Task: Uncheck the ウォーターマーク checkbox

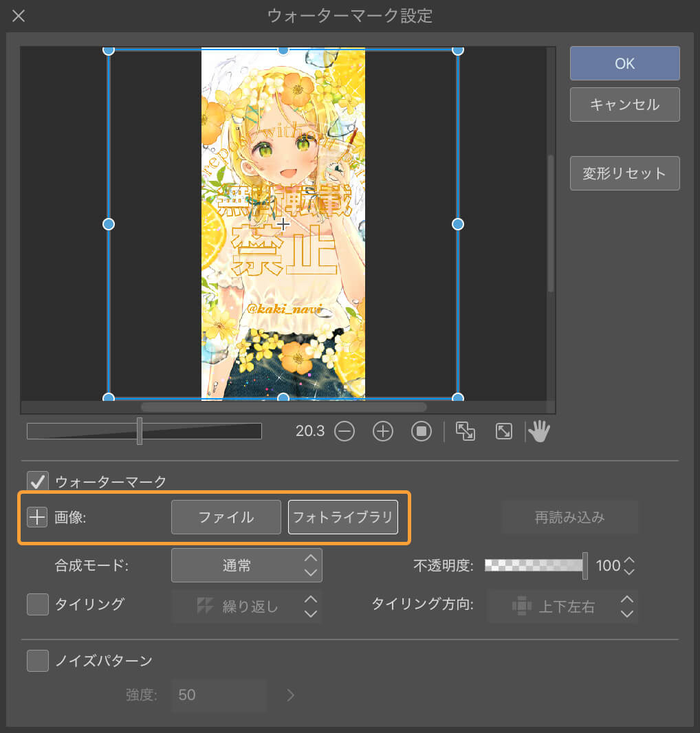Action: 37,481
